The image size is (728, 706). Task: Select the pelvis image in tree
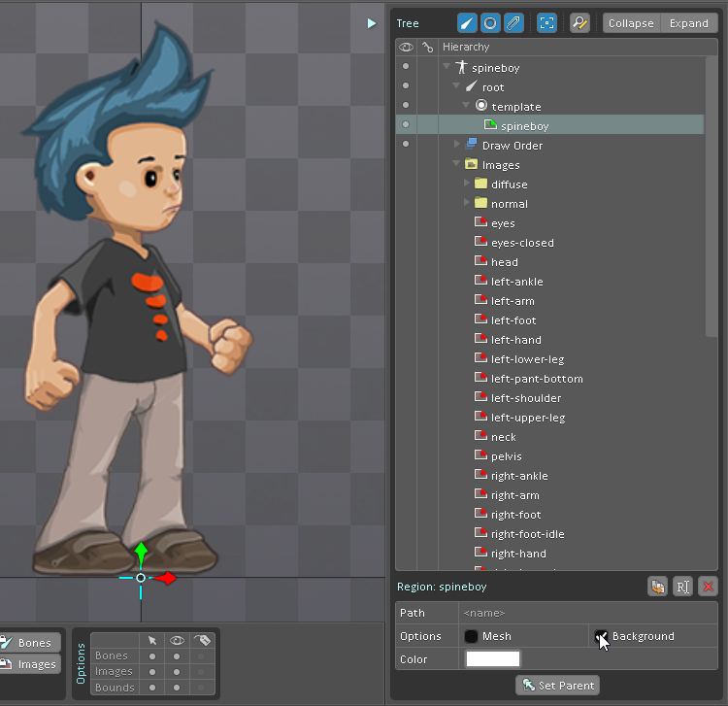pyautogui.click(x=506, y=456)
